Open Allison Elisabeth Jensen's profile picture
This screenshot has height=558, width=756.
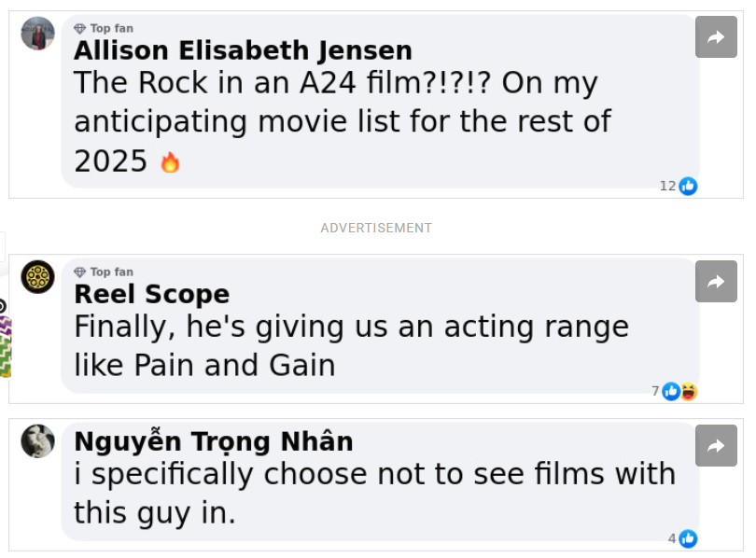point(37,34)
